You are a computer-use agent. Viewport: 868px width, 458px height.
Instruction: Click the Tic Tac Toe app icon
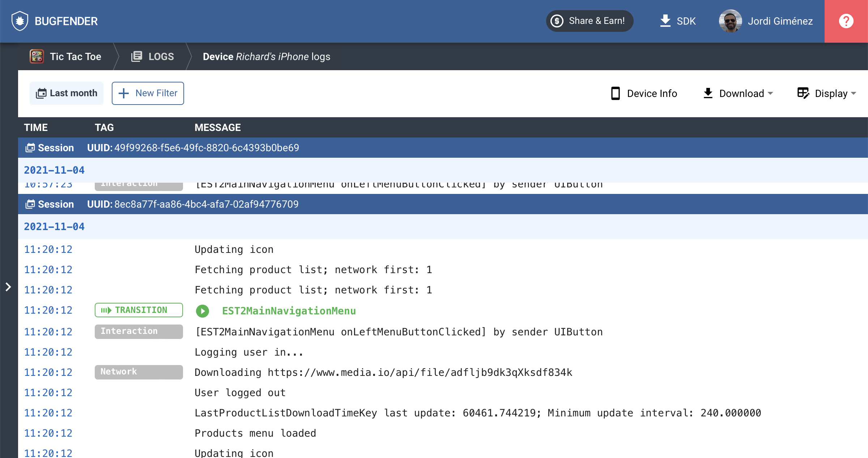[37, 56]
